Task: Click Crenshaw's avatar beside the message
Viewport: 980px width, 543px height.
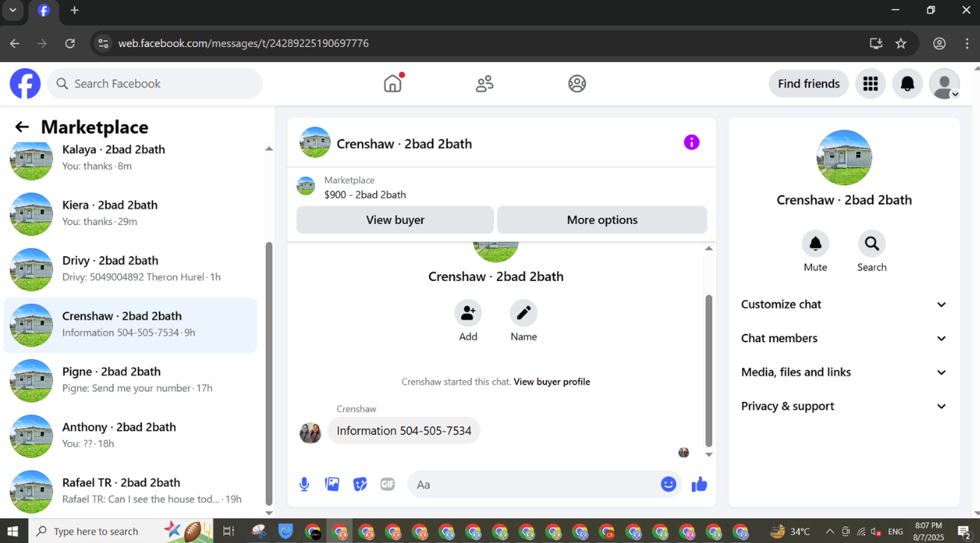Action: (310, 432)
